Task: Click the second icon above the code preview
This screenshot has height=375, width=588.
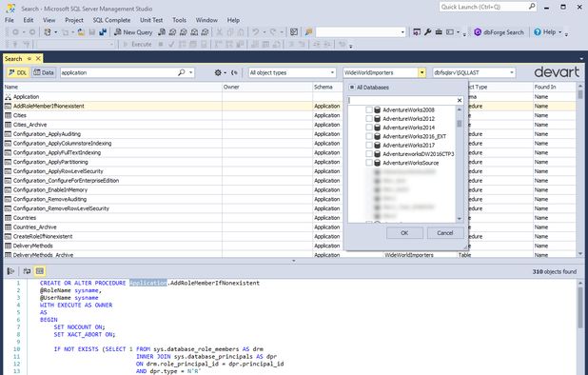Action: point(27,270)
